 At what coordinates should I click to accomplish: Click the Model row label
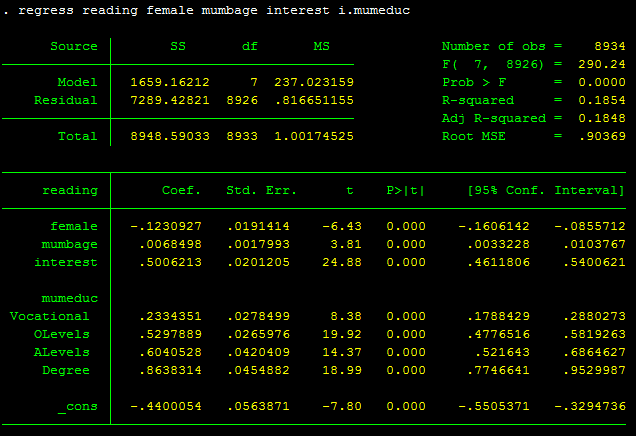[77, 82]
